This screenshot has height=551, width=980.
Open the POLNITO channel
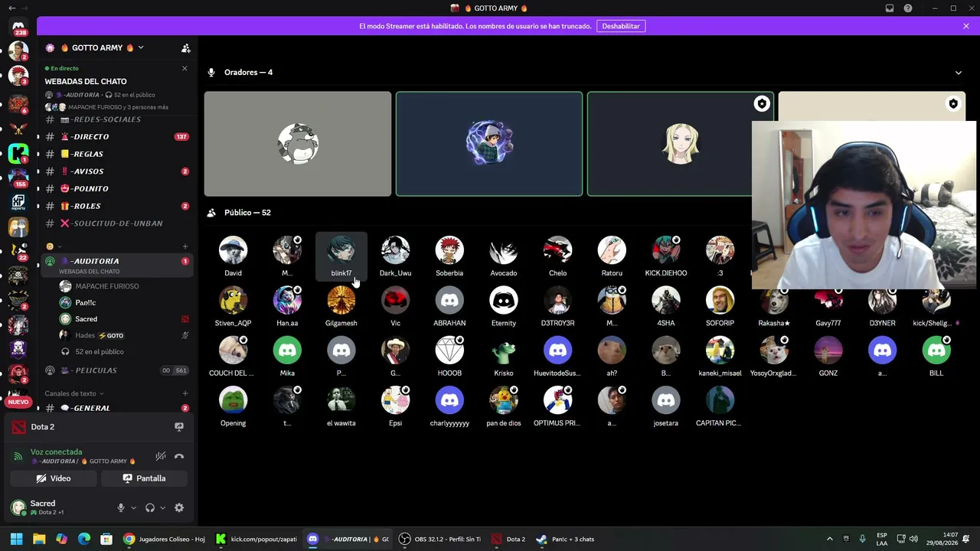(x=117, y=188)
